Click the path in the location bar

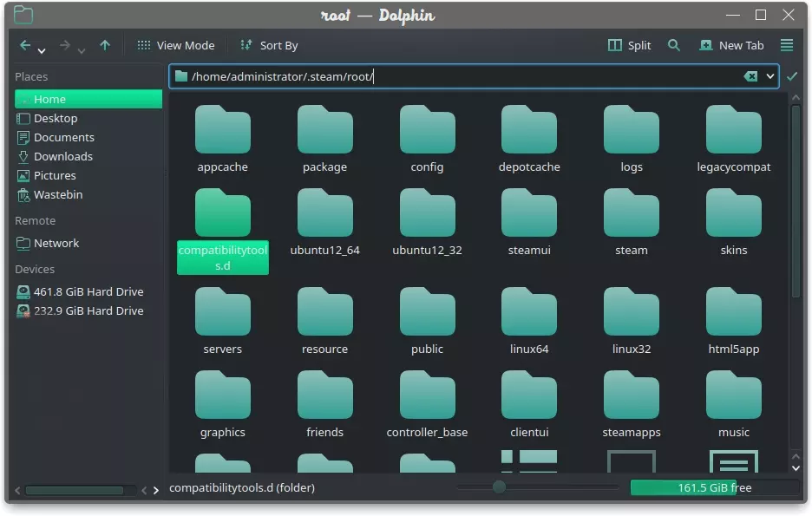(x=282, y=76)
